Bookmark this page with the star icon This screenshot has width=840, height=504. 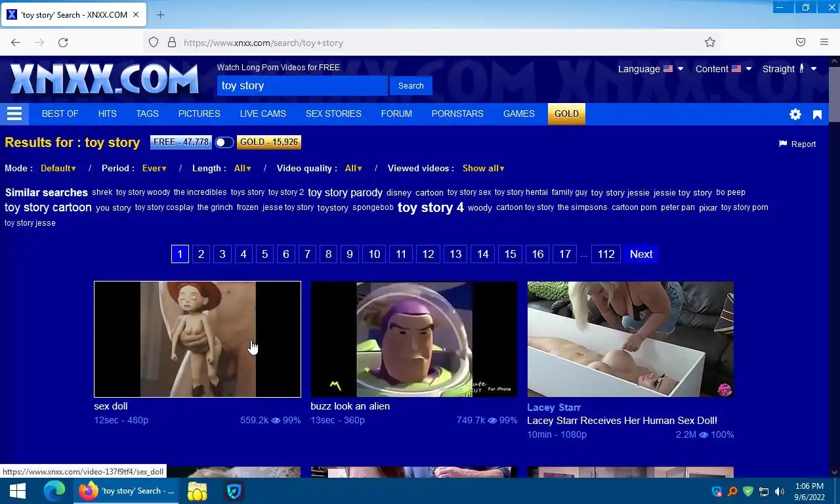coord(710,43)
